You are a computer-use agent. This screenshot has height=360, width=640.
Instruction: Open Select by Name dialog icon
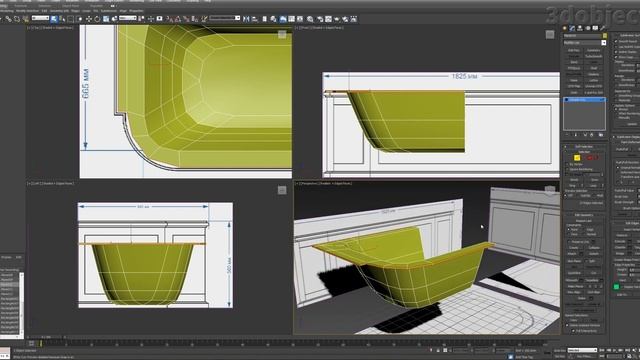pos(62,19)
